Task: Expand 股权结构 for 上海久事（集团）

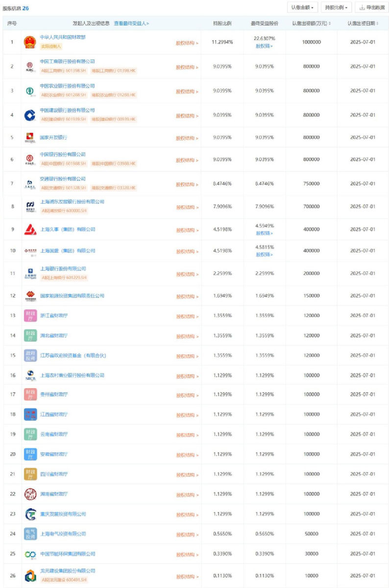Action: pyautogui.click(x=187, y=230)
